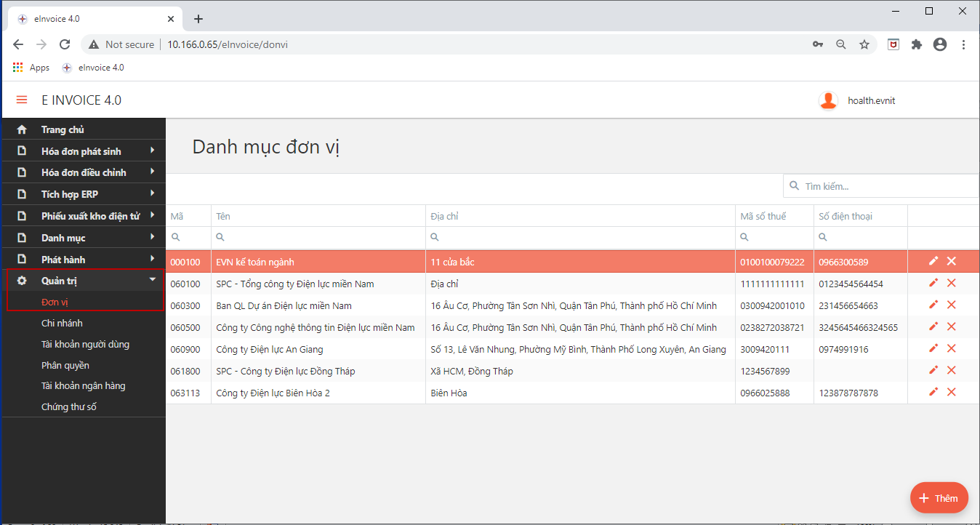Click the zoom magnifier icon in address bar
This screenshot has width=980, height=525.
pos(841,44)
